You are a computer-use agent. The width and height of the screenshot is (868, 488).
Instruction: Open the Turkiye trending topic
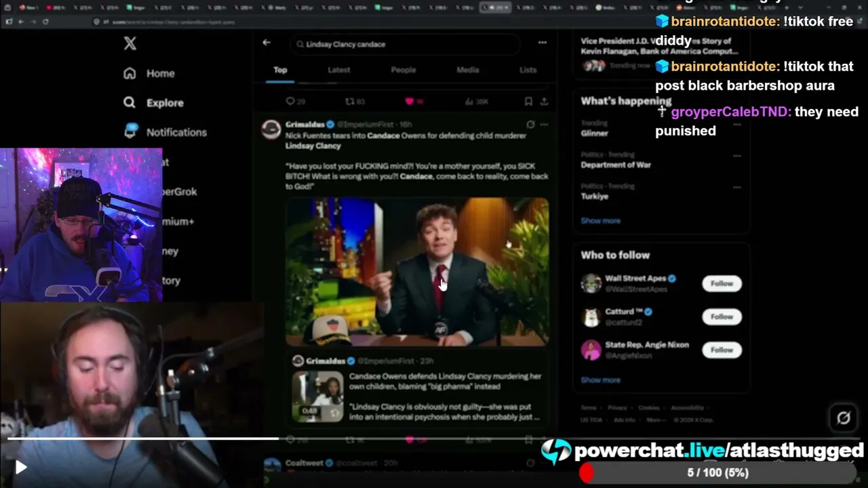point(594,196)
